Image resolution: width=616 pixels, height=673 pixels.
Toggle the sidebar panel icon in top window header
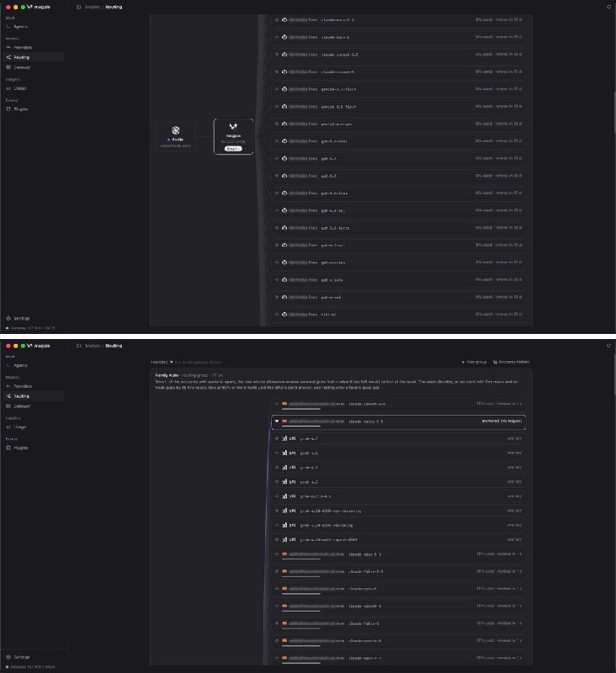point(78,7)
